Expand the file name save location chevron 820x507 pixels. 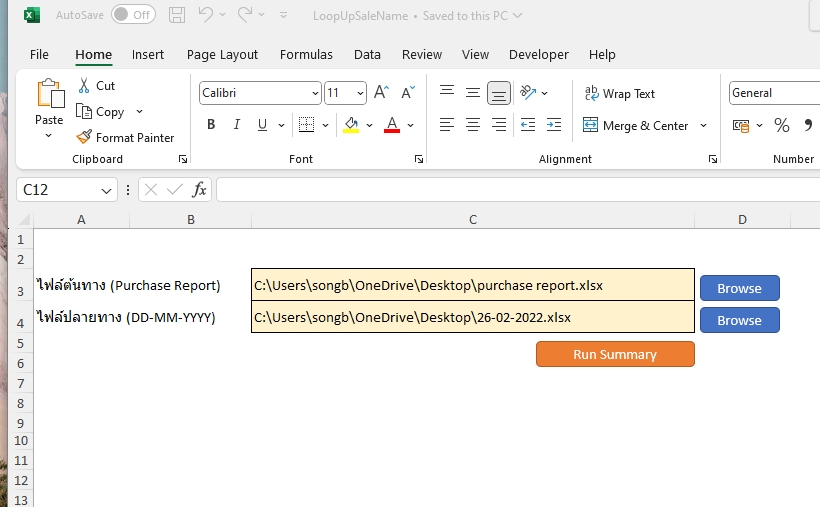(517, 16)
